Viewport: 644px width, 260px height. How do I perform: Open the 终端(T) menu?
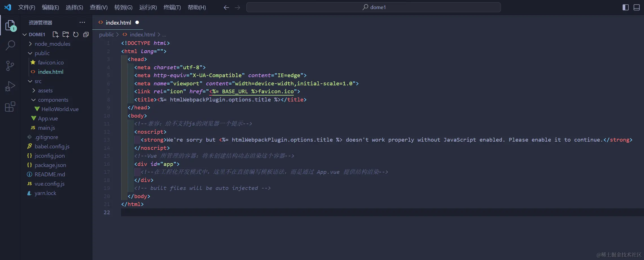click(172, 7)
